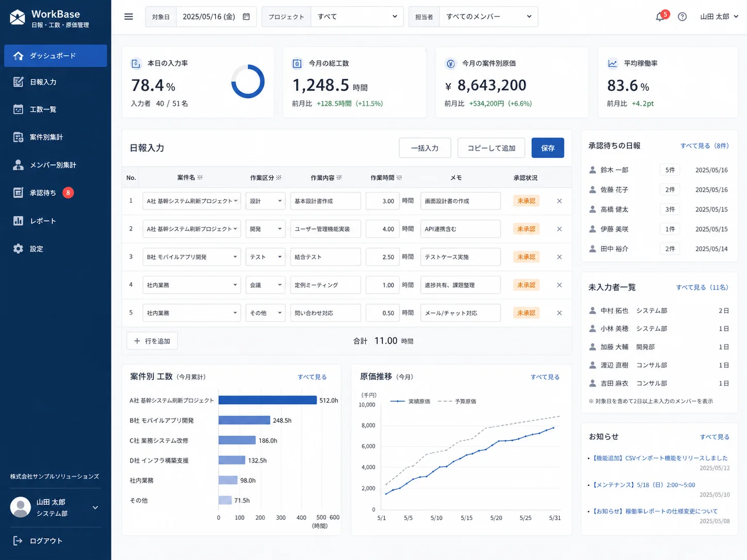The width and height of the screenshot is (747, 560).
Task: Click the 平均稼働率 chart icon
Action: (612, 63)
